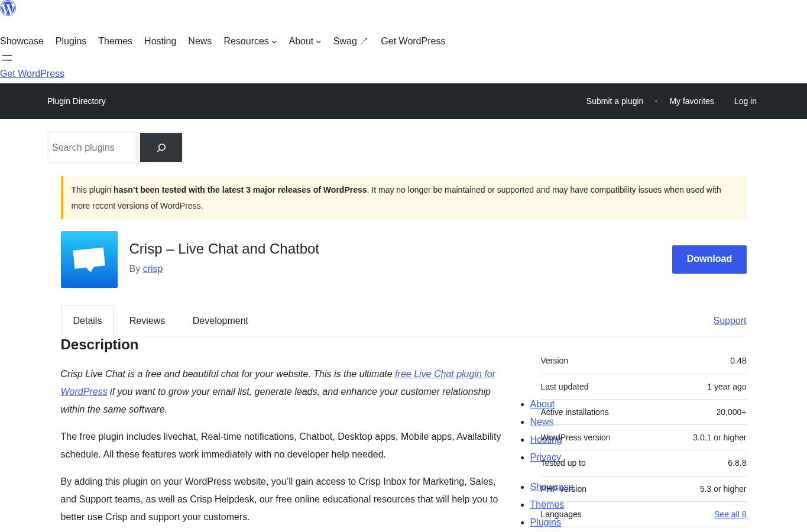Viewport: 807px width, 532px height.
Task: Click the magnifier search button
Action: [161, 148]
